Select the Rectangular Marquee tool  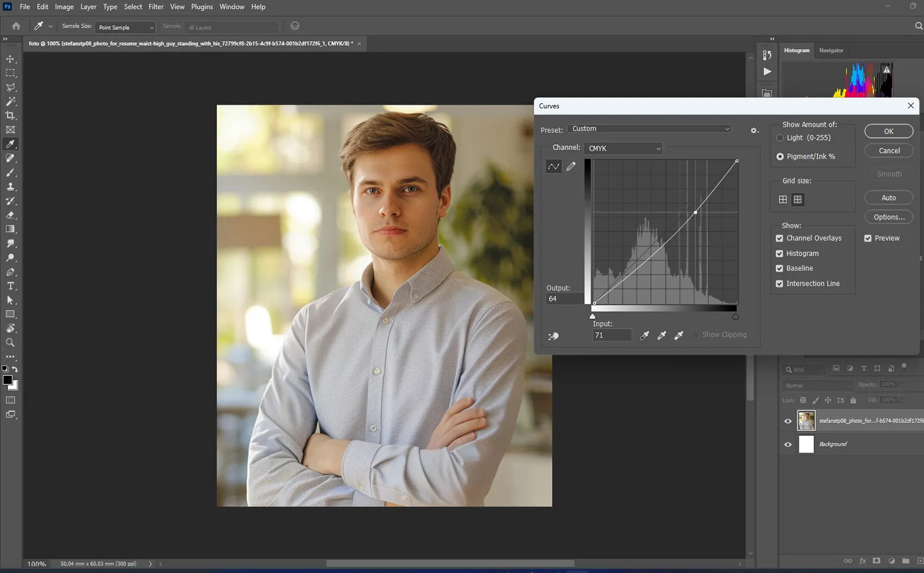tap(10, 73)
